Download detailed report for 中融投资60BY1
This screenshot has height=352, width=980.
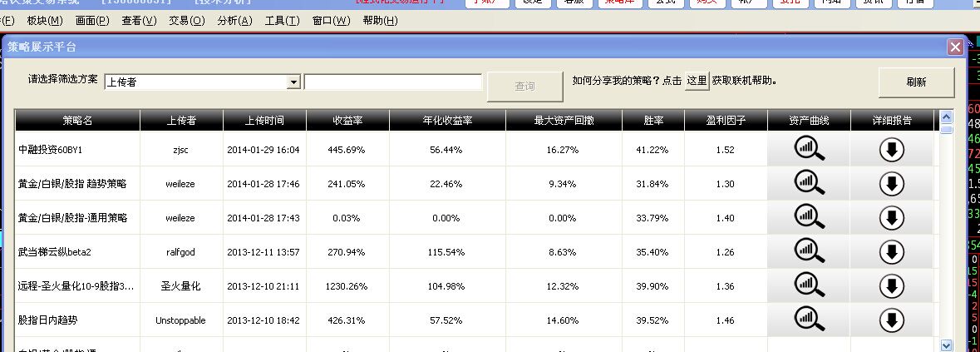pos(891,150)
